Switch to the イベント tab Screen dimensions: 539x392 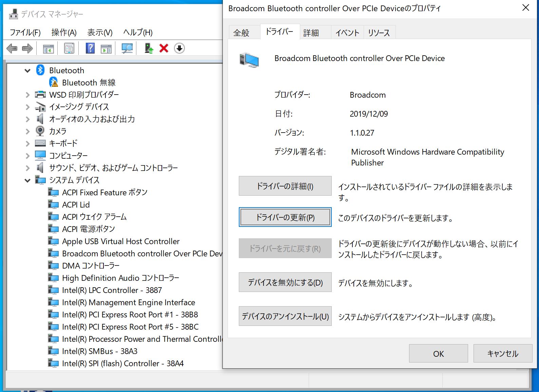pos(347,33)
